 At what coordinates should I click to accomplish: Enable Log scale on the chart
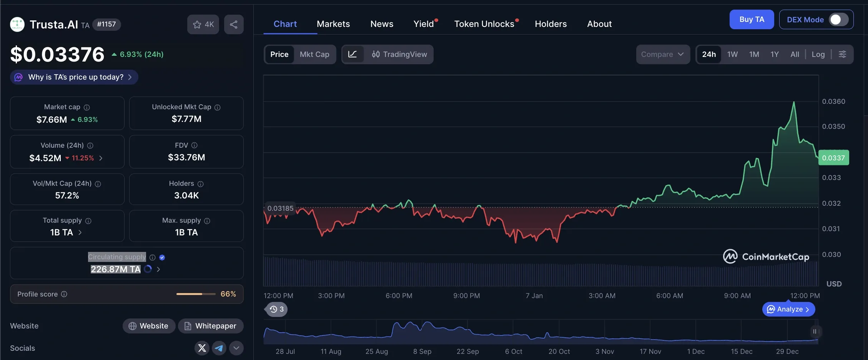click(818, 54)
